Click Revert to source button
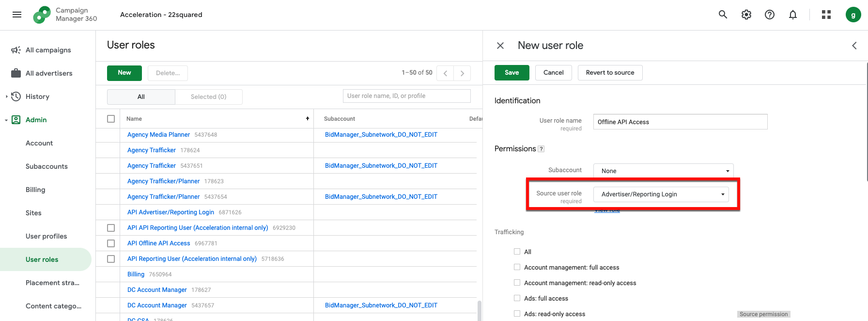Image resolution: width=868 pixels, height=321 pixels. 610,73
